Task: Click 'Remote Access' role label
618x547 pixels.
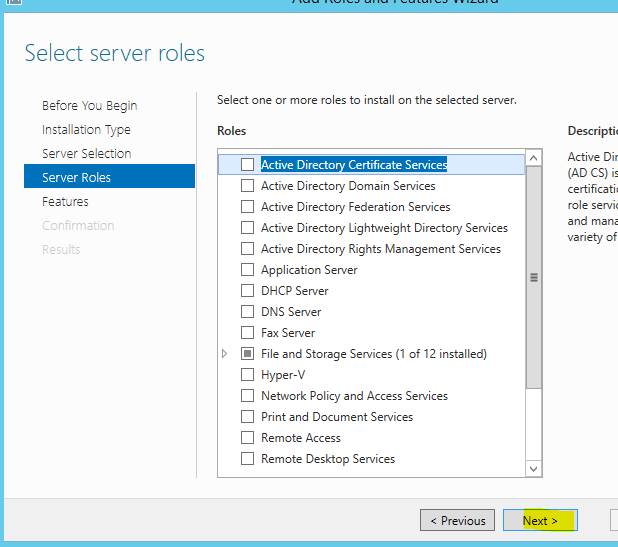Action: click(301, 438)
